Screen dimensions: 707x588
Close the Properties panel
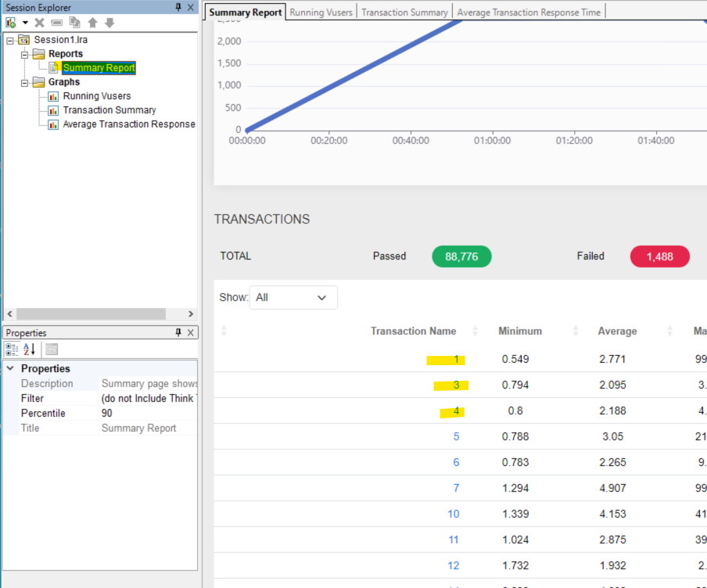click(191, 332)
